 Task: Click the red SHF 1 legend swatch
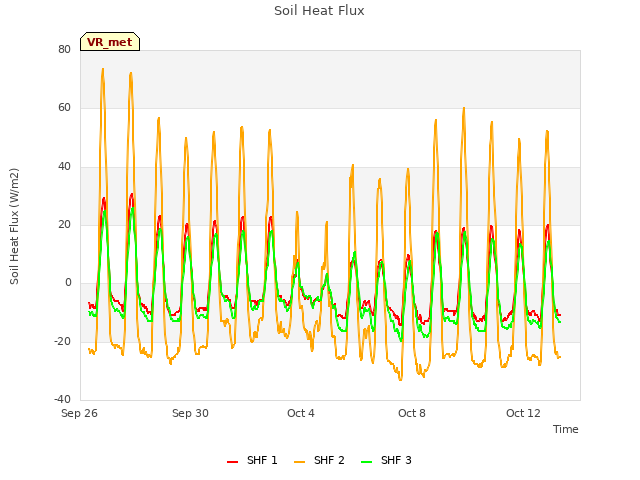tap(232, 462)
